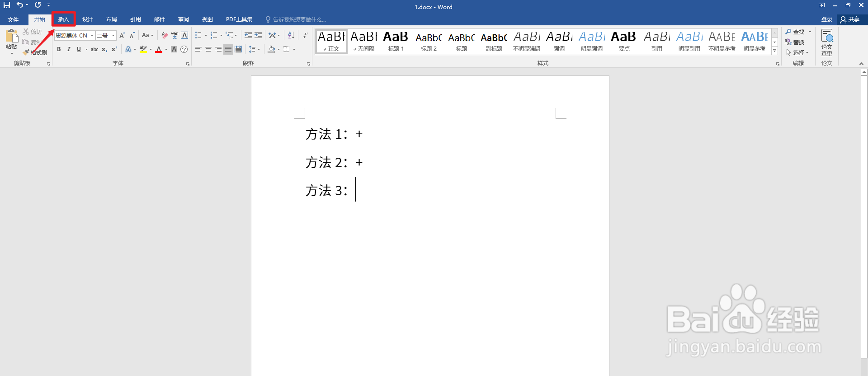The width and height of the screenshot is (868, 376).
Task: Select Justify alignment icon
Action: click(228, 49)
